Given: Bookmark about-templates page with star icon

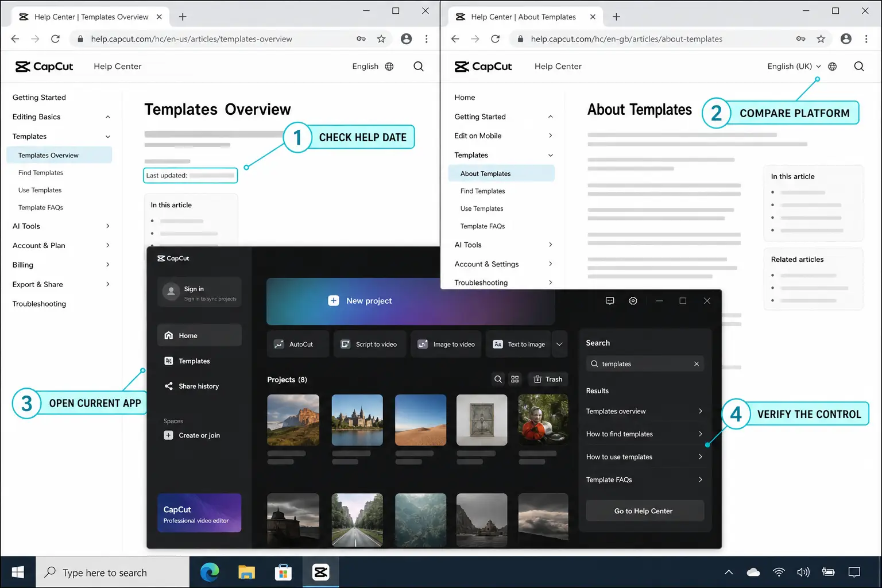Looking at the screenshot, I should coord(821,39).
